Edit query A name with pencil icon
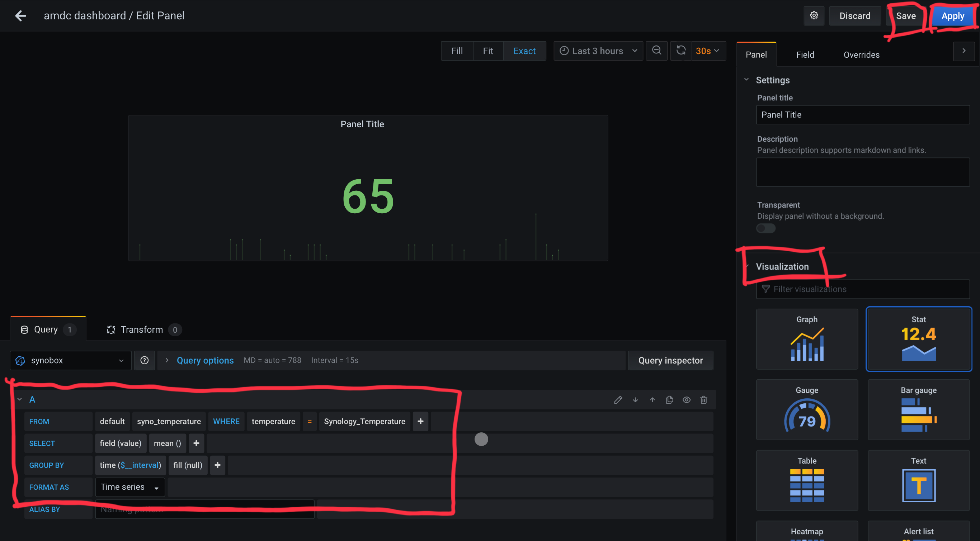 click(618, 400)
